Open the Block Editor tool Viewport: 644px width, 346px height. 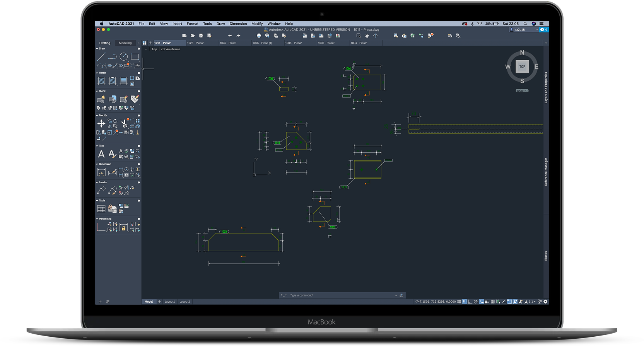(123, 99)
